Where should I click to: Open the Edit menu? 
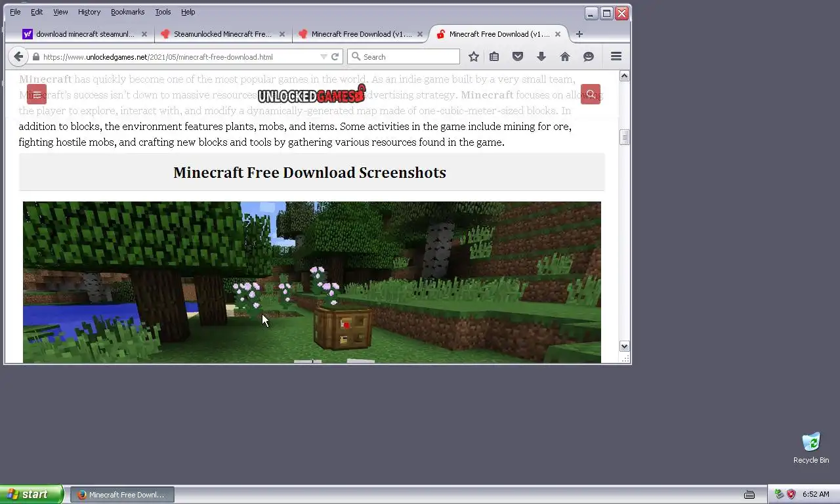pyautogui.click(x=37, y=12)
